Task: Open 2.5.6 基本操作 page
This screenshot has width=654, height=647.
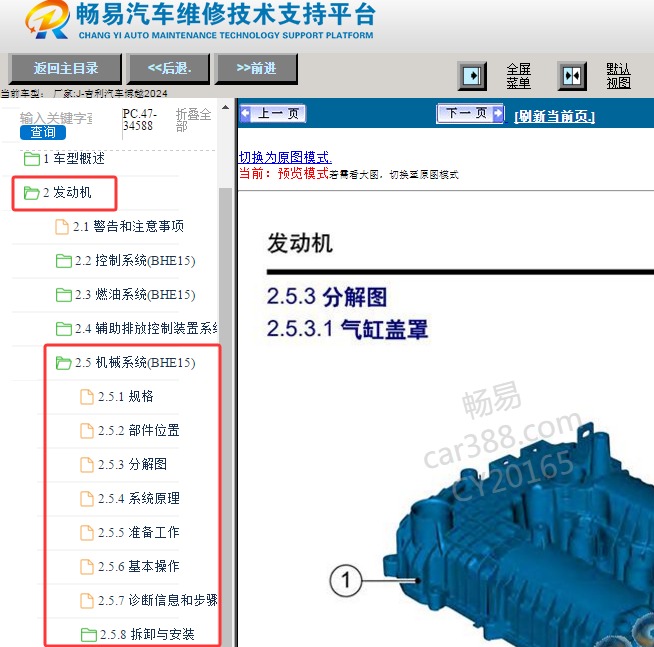Action: click(139, 566)
